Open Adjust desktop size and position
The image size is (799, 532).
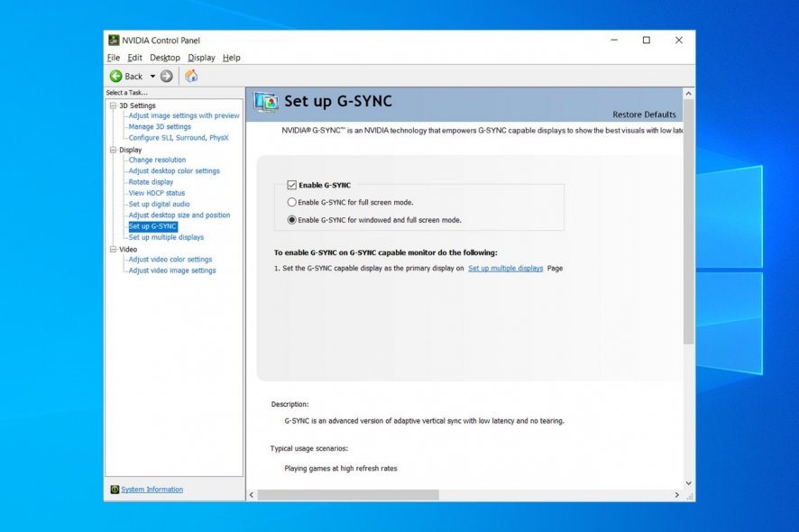[179, 215]
